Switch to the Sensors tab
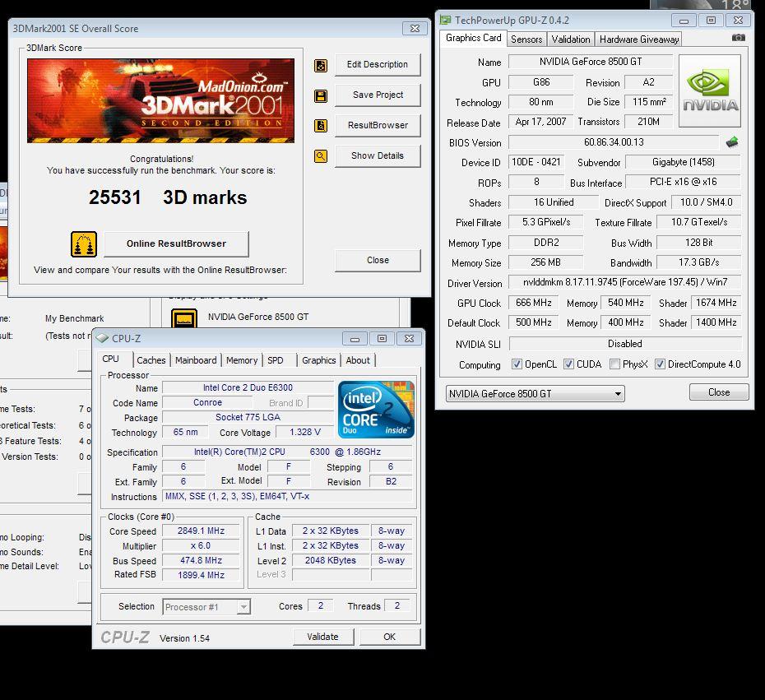The width and height of the screenshot is (765, 700). pyautogui.click(x=526, y=39)
